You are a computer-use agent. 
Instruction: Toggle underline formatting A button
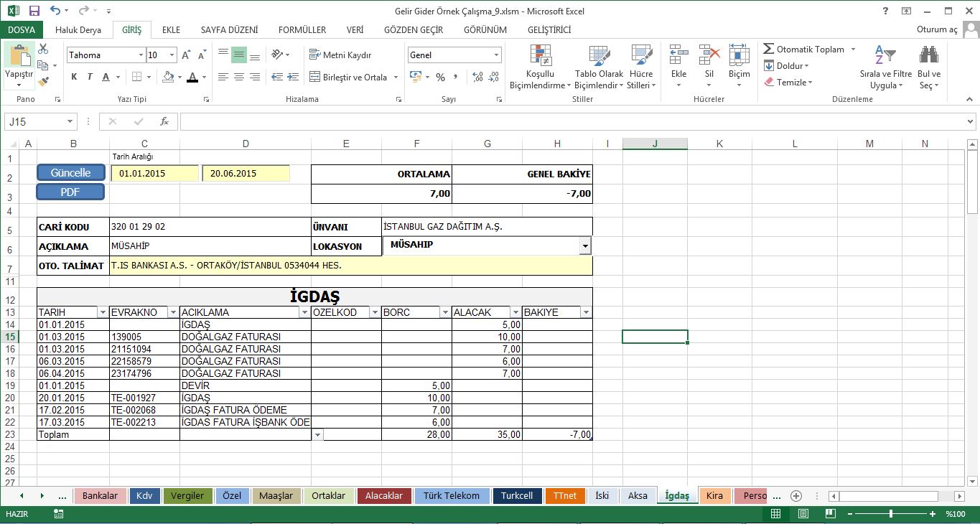coord(106,77)
